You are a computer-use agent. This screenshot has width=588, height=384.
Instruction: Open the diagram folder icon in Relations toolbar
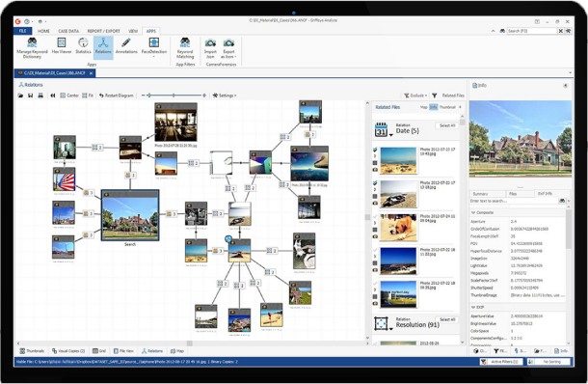pyautogui.click(x=20, y=96)
